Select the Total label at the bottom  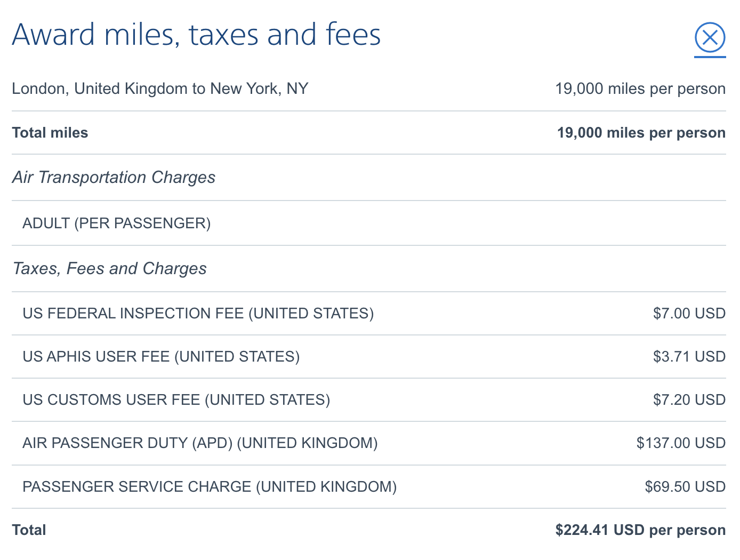pyautogui.click(x=29, y=530)
